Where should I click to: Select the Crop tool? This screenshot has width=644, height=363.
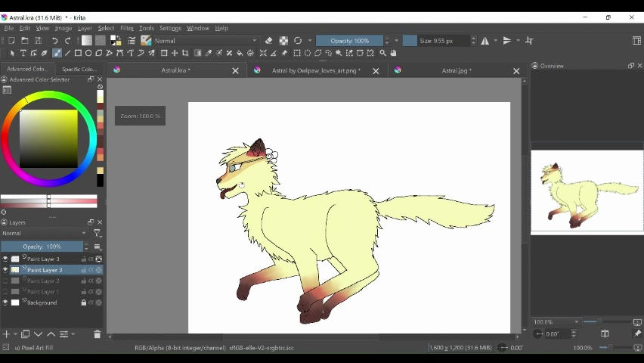pyautogui.click(x=185, y=53)
